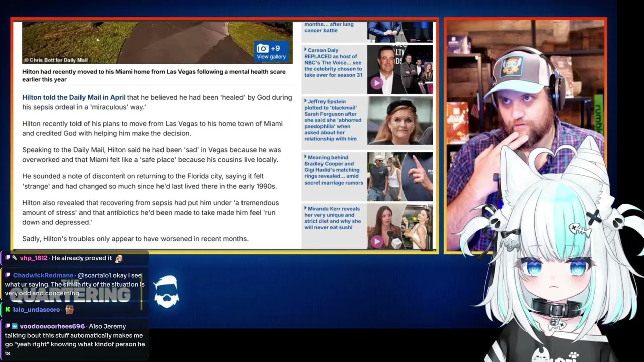Click the emote after 'He already proved it'
The image size is (644, 362).
(x=119, y=258)
